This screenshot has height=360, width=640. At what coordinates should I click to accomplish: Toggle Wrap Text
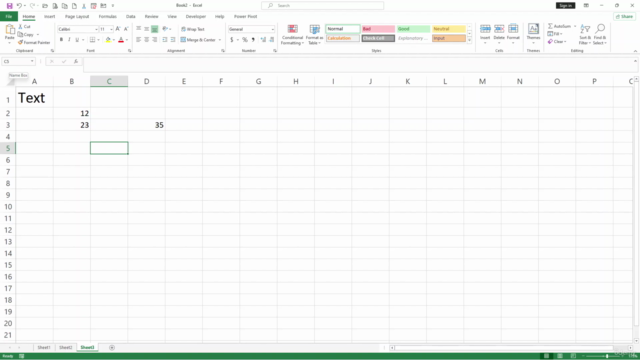(193, 29)
